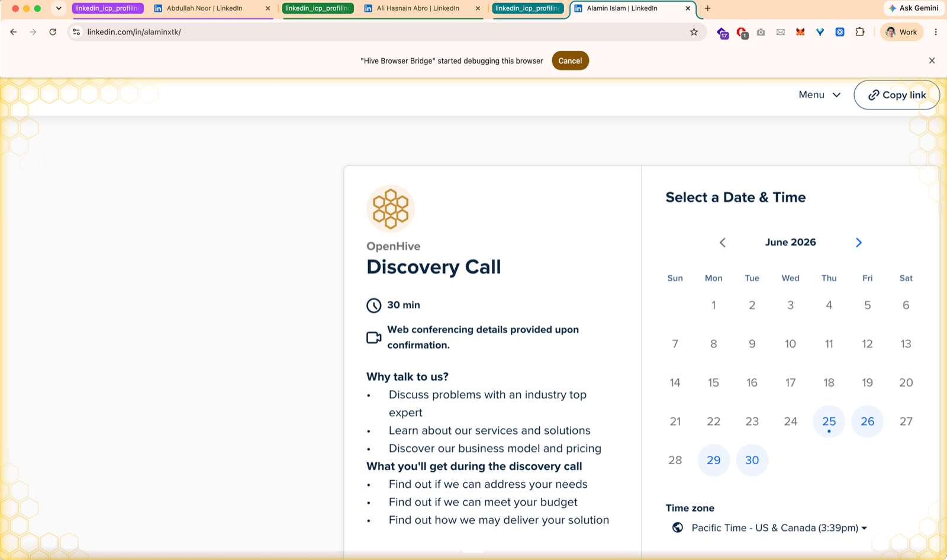Click 'Find out if we can meet your budget'
The height and width of the screenshot is (560, 947).
483,502
